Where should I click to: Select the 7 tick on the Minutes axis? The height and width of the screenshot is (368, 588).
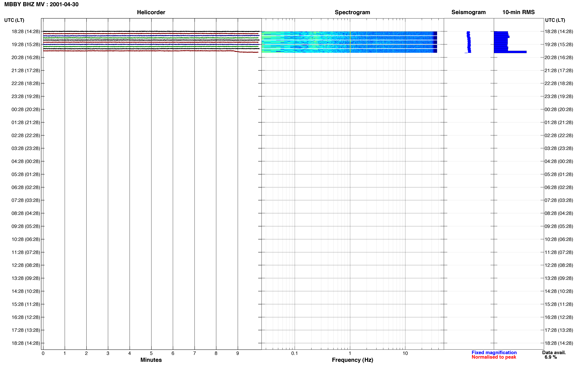click(x=195, y=353)
